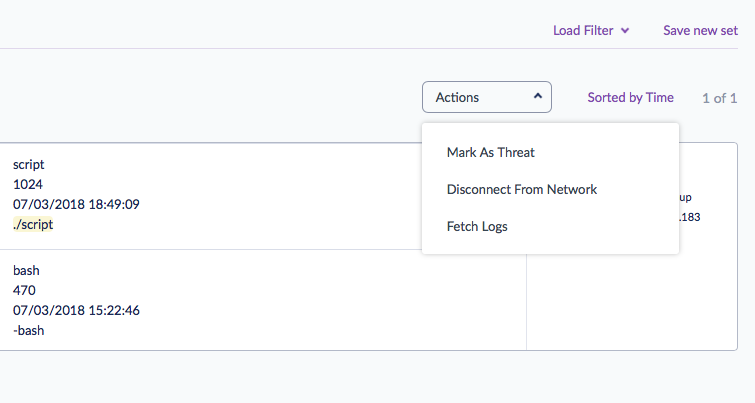The image size is (755, 403).
Task: Choose Disconnect From Network option
Action: point(521,189)
